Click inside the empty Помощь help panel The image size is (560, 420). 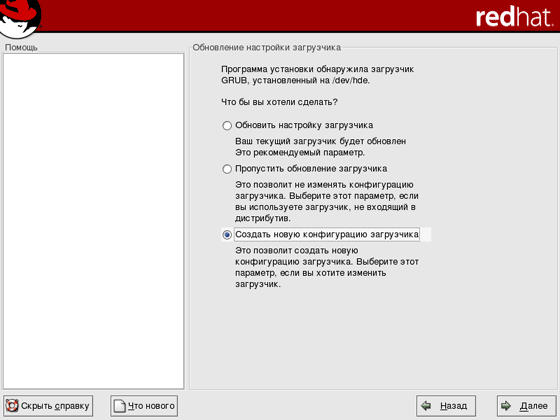pos(94,221)
